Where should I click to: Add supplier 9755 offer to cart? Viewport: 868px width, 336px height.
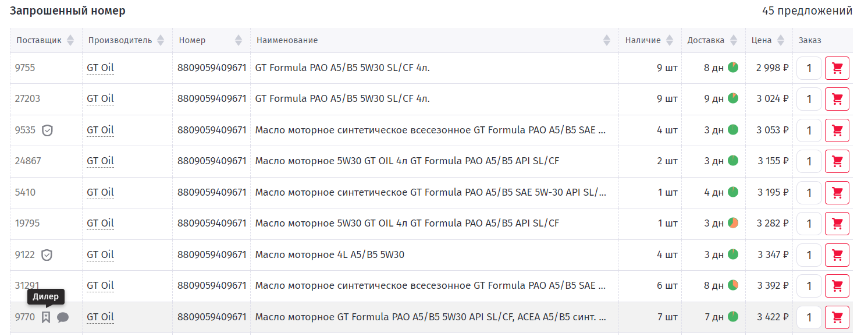837,68
